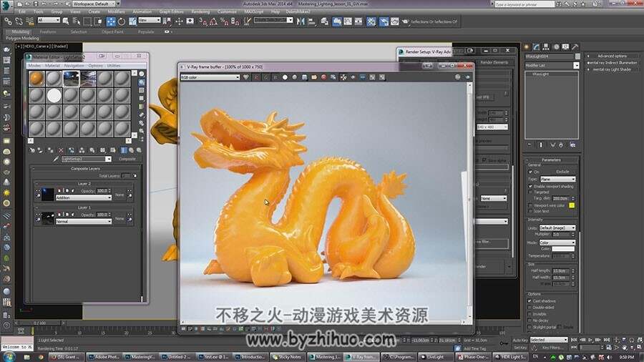Collapse the Parameters rollout header
This screenshot has height=362, width=644.
(551, 160)
